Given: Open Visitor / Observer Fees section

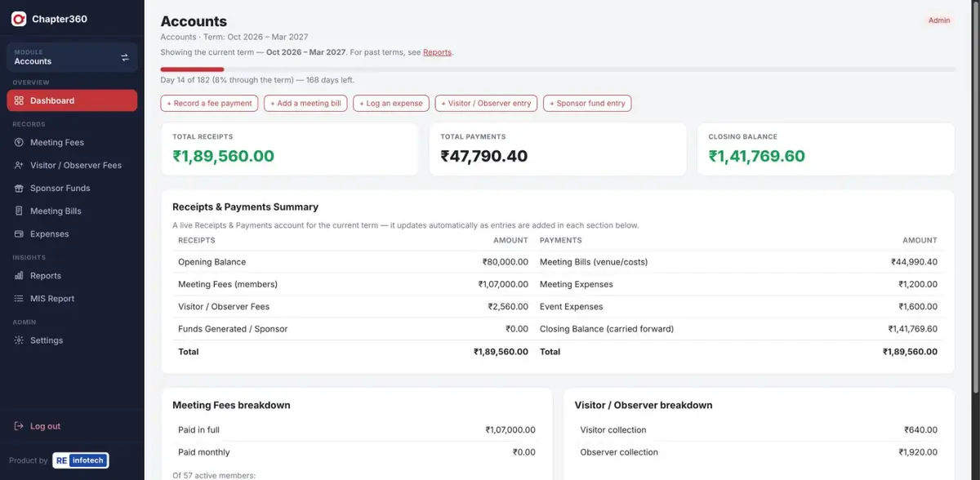Looking at the screenshot, I should (x=72, y=165).
